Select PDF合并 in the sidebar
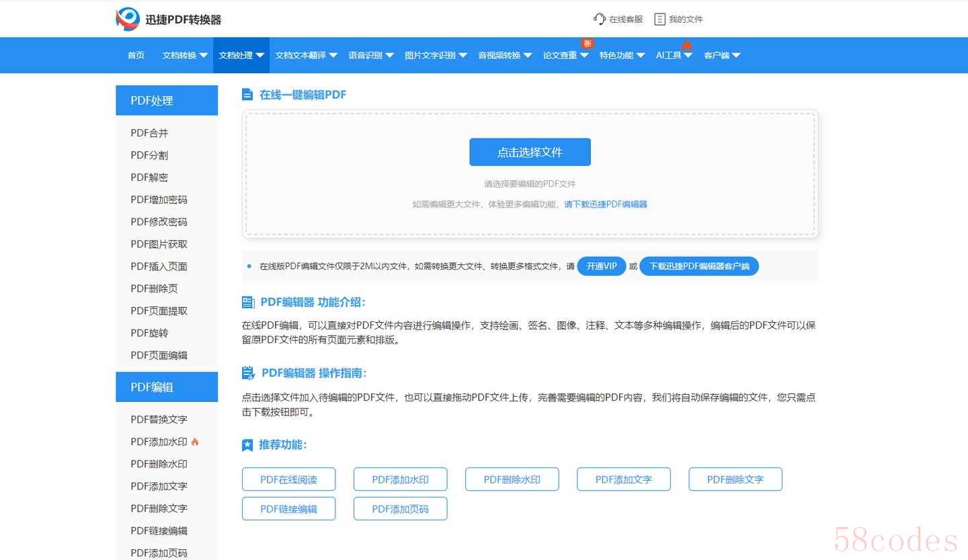 (x=149, y=133)
